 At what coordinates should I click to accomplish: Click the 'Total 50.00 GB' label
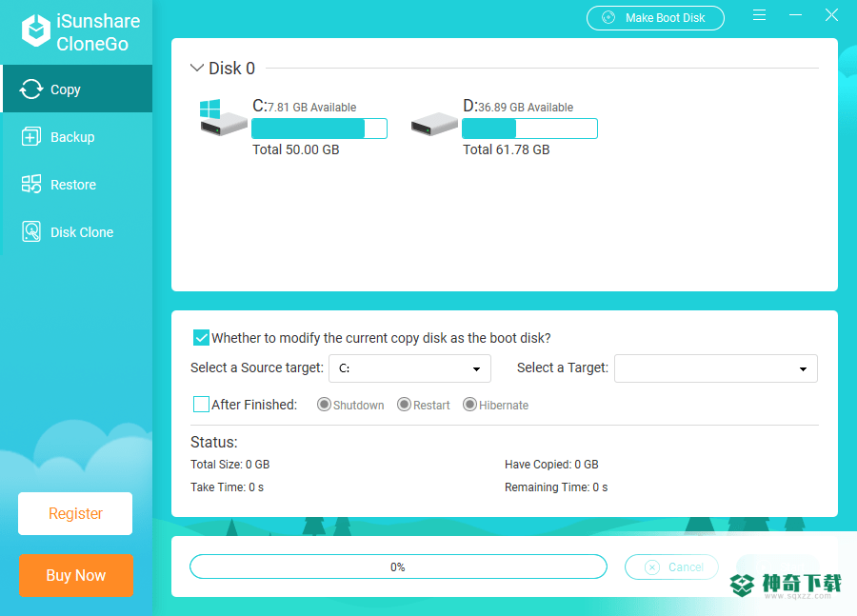296,149
